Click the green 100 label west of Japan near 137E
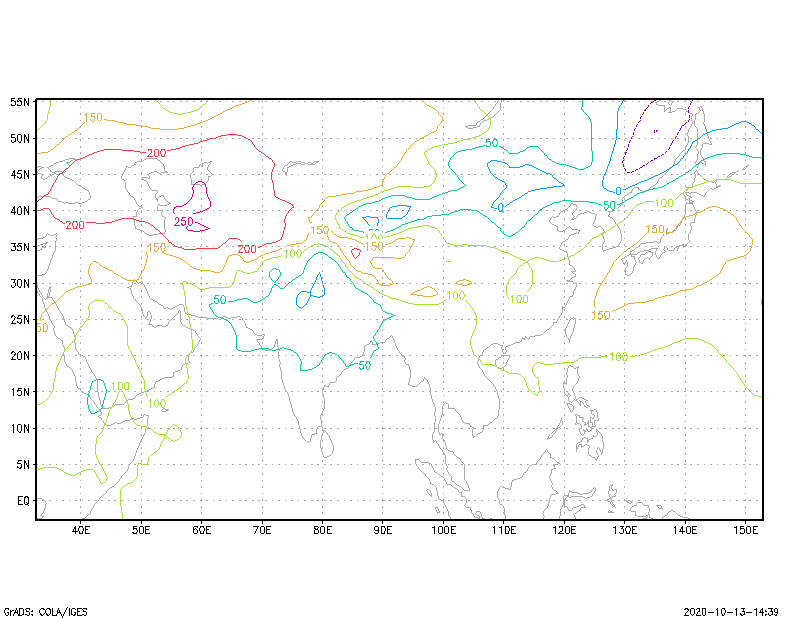 [664, 203]
